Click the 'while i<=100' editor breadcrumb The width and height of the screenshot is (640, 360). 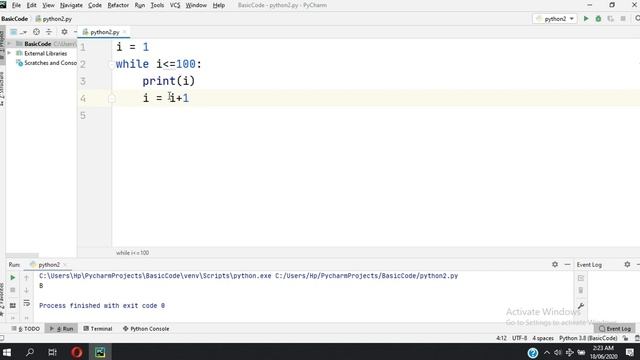pyautogui.click(x=132, y=253)
